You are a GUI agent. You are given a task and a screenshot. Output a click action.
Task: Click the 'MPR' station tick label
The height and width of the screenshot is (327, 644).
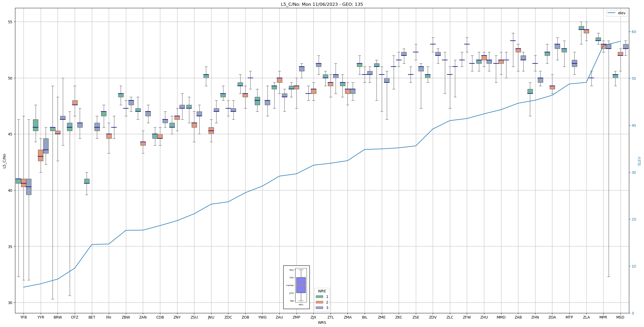pyautogui.click(x=603, y=317)
